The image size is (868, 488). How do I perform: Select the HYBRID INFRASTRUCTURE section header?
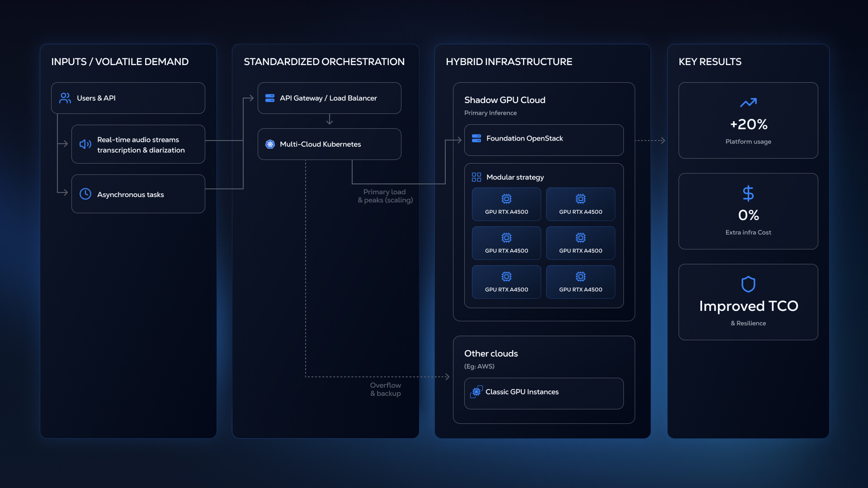pyautogui.click(x=509, y=62)
